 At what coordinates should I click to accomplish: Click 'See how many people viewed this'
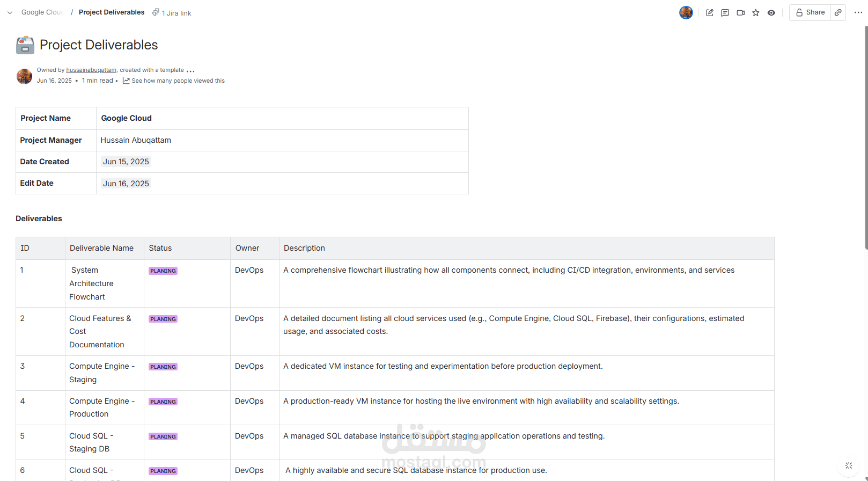pos(174,81)
